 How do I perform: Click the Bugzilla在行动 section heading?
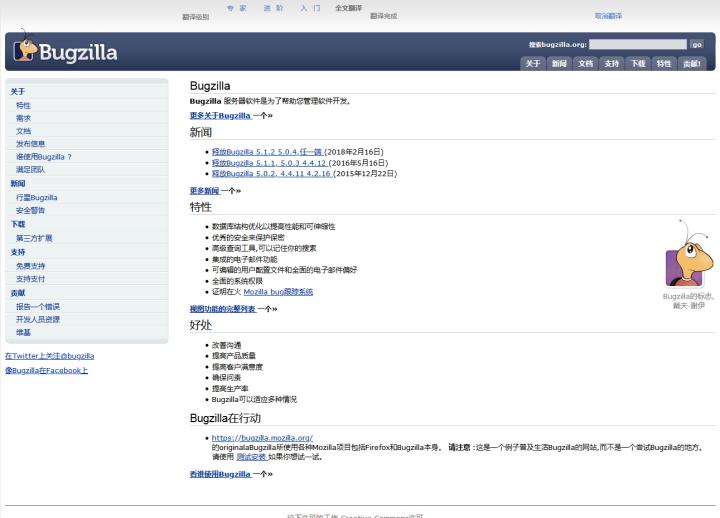point(225,418)
